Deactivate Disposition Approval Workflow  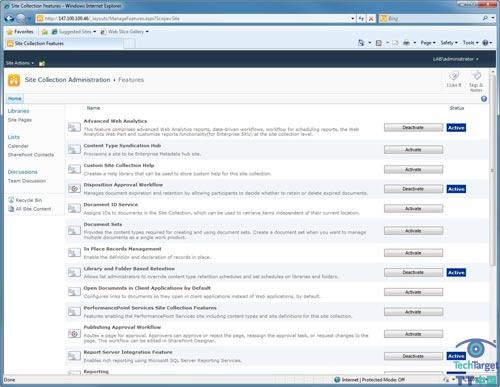coord(413,189)
